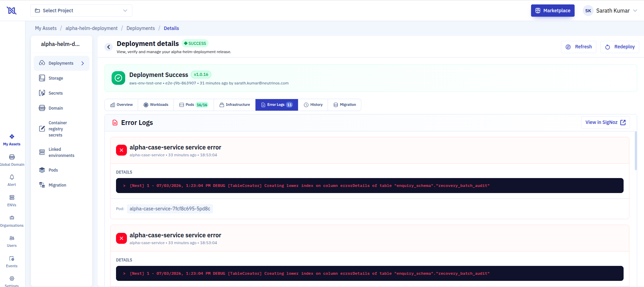The width and height of the screenshot is (644, 287).
Task: Go to ENVs section
Action: [12, 201]
